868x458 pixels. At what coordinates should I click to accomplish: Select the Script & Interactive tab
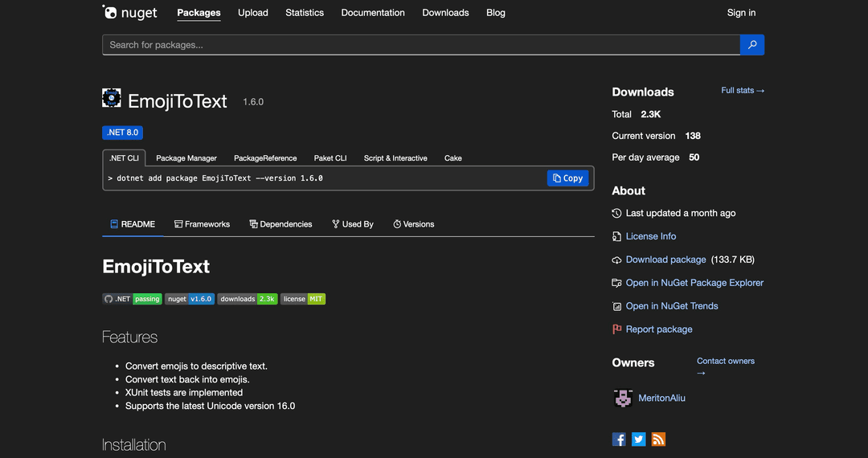[395, 158]
